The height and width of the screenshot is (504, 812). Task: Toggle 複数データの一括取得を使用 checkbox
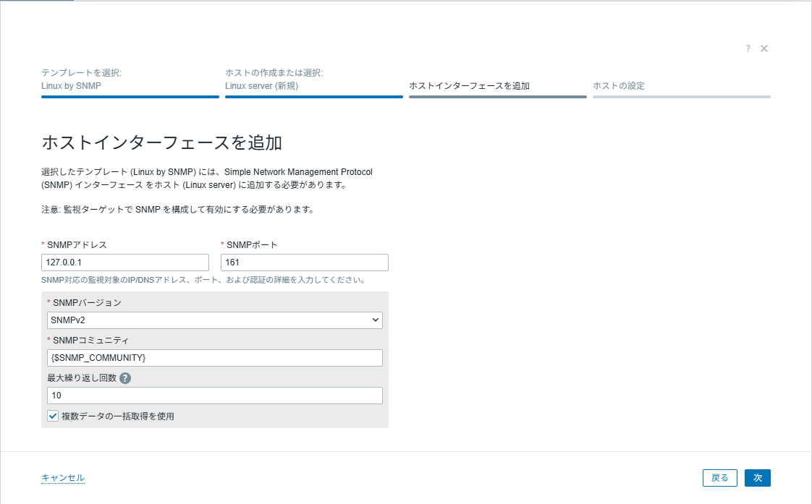point(53,416)
